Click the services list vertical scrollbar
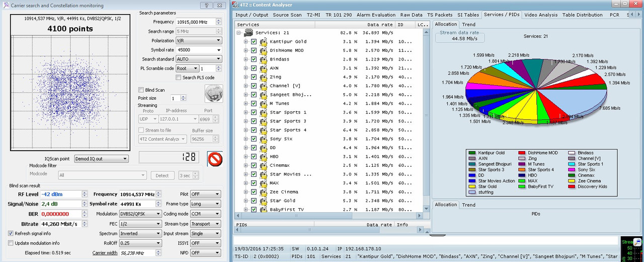The image size is (644, 262). (427, 121)
